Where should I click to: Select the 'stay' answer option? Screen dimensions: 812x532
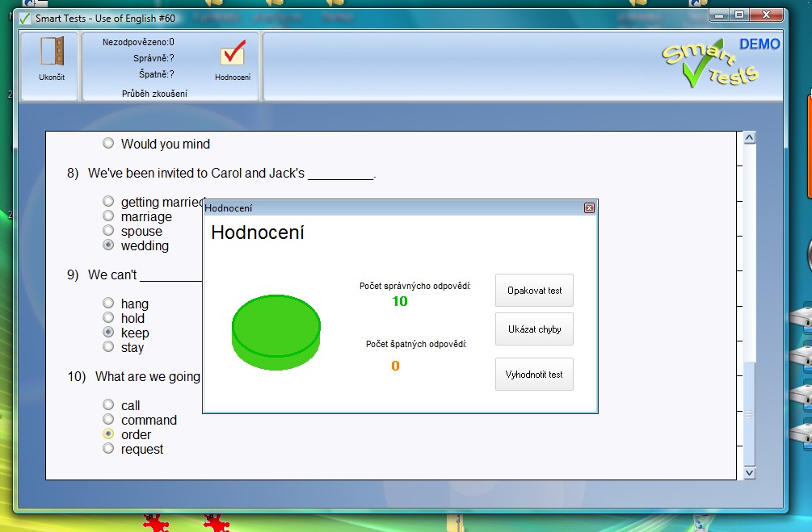tap(108, 347)
